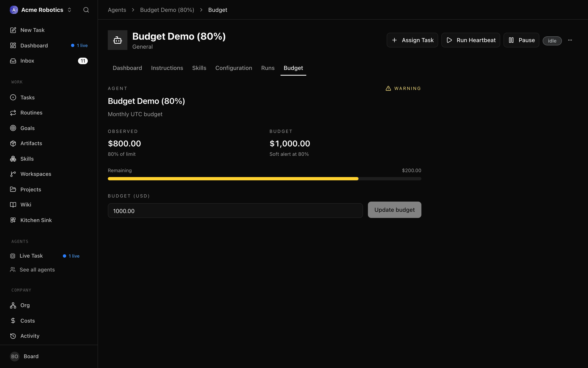Click the Agents breadcrumb link
The width and height of the screenshot is (588, 368).
tap(117, 10)
